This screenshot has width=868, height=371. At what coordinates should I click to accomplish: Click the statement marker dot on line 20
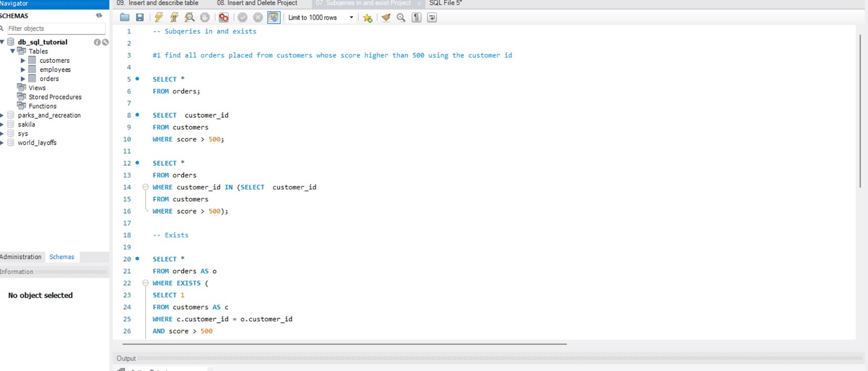click(x=137, y=259)
